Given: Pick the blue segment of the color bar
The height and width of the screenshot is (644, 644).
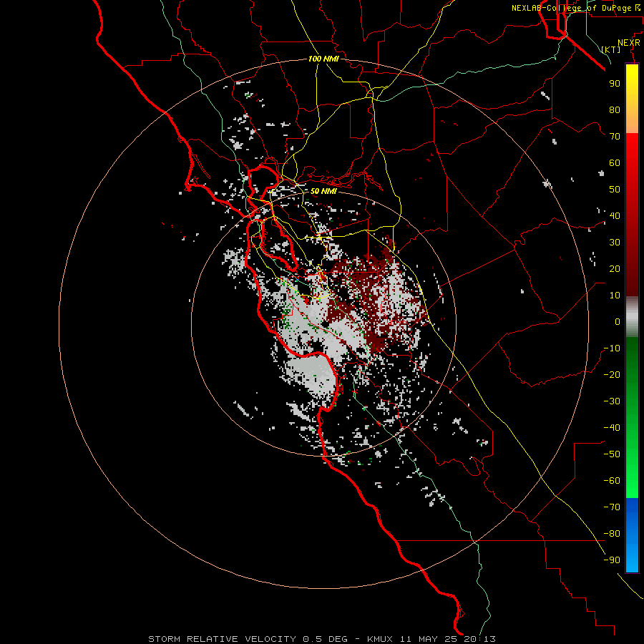Looking at the screenshot, I should click(x=632, y=535).
